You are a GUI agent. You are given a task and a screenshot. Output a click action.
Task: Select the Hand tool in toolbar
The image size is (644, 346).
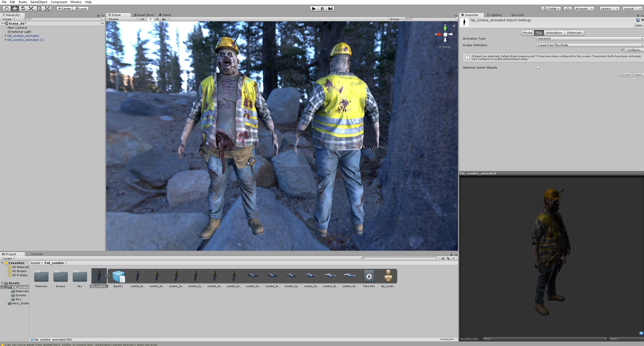pyautogui.click(x=7, y=8)
